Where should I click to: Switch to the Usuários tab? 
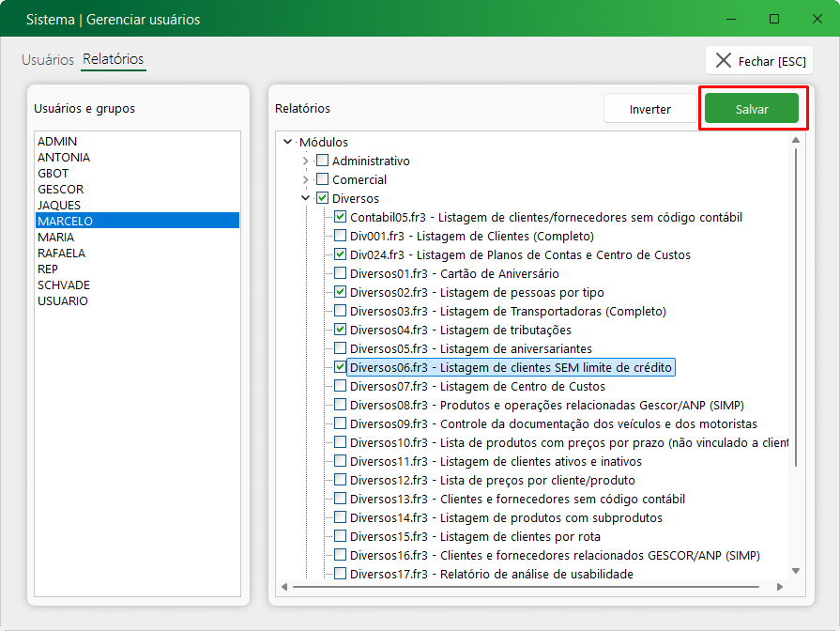[48, 59]
